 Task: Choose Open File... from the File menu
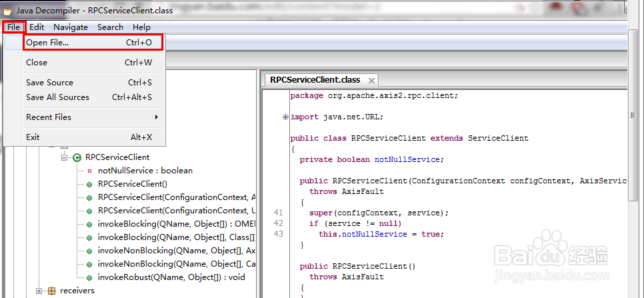coord(93,43)
